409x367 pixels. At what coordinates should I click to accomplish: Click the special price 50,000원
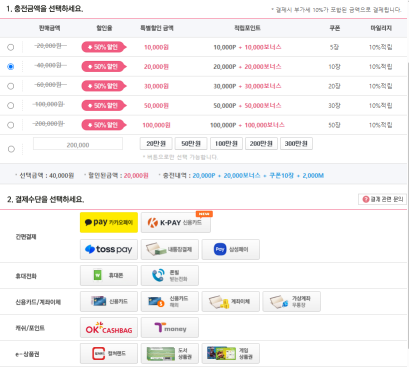coord(156,106)
